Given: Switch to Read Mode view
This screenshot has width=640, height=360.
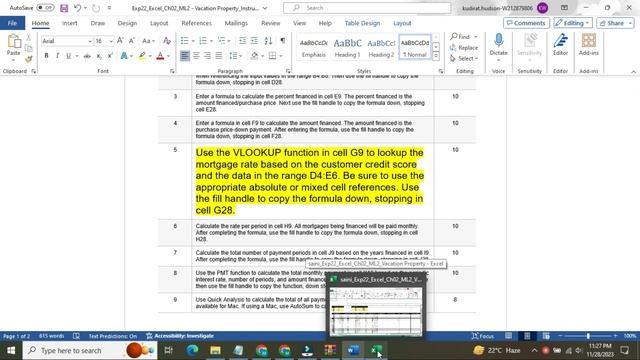Looking at the screenshot, I should coord(508,336).
